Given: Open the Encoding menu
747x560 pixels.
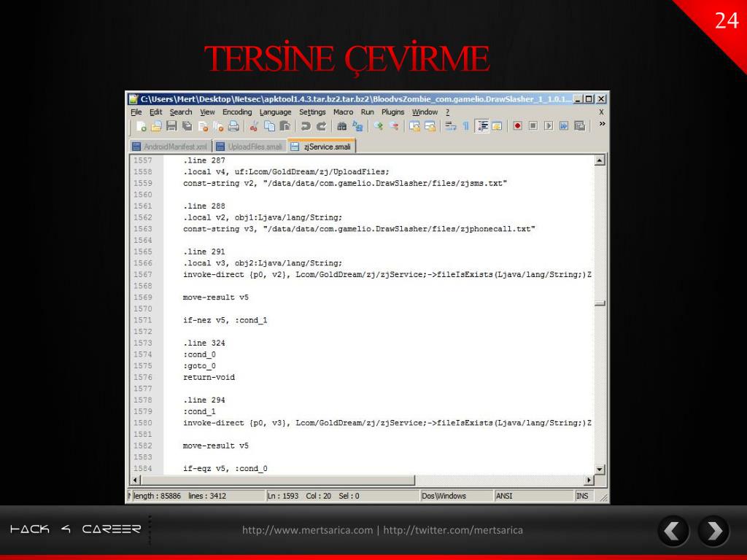Looking at the screenshot, I should click(237, 112).
